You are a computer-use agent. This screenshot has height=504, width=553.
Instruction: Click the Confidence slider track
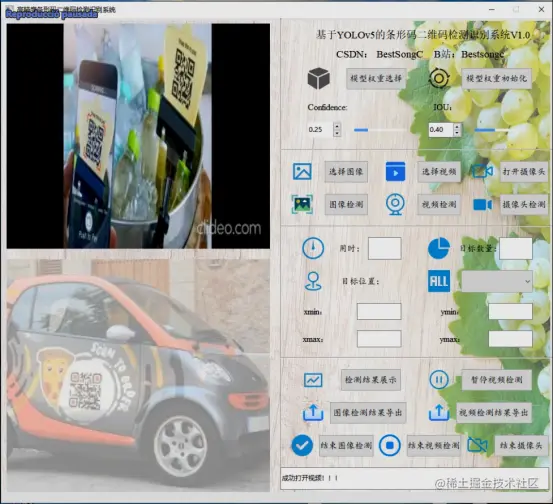click(x=381, y=130)
